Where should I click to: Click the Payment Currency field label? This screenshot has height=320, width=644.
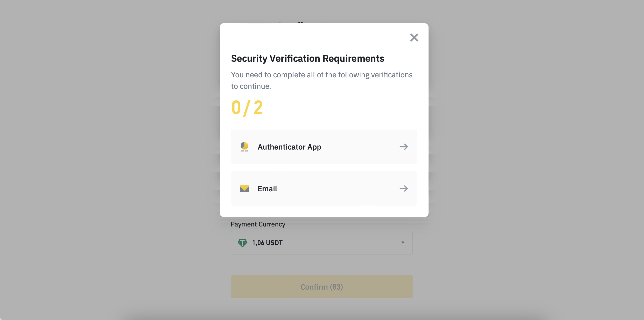point(258,224)
